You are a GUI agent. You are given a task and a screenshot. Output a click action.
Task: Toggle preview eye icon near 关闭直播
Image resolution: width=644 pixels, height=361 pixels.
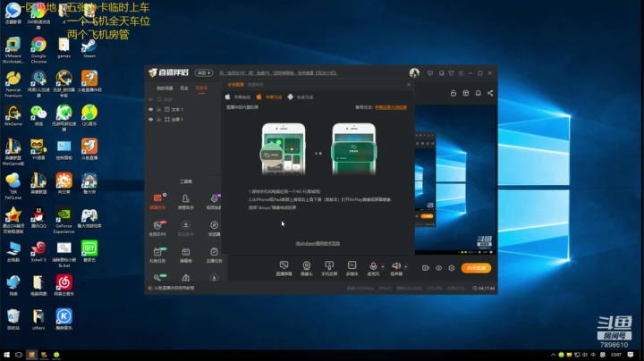[x=438, y=268]
